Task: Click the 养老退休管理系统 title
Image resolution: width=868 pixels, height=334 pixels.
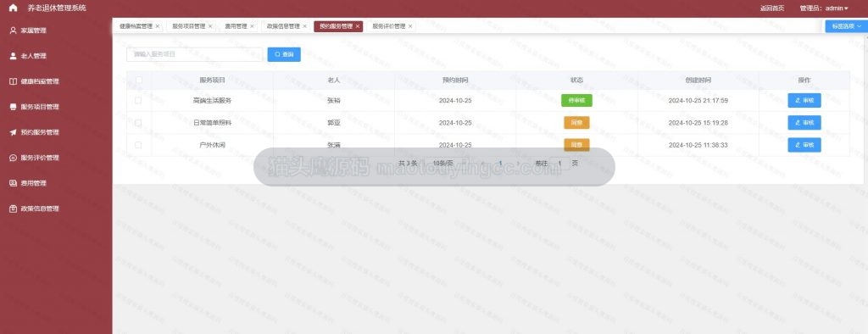Action: [x=57, y=8]
